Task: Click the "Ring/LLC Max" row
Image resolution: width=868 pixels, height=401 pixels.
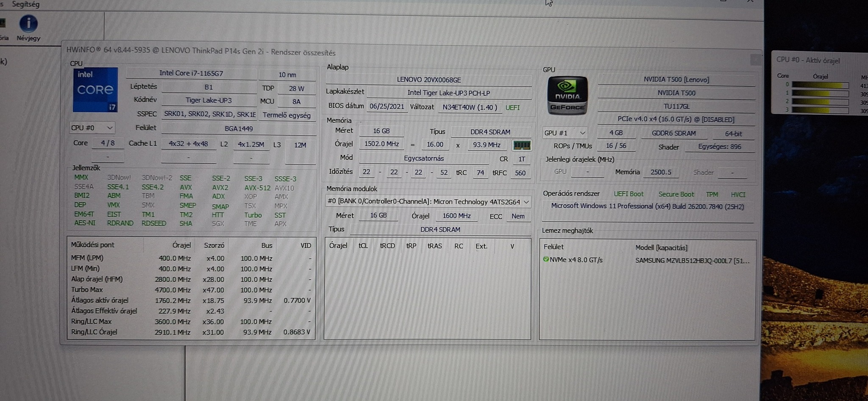Action: point(191,322)
